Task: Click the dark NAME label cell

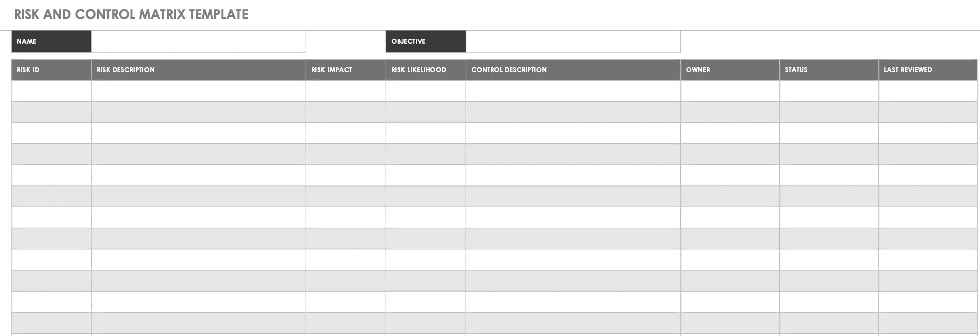Action: [51, 41]
